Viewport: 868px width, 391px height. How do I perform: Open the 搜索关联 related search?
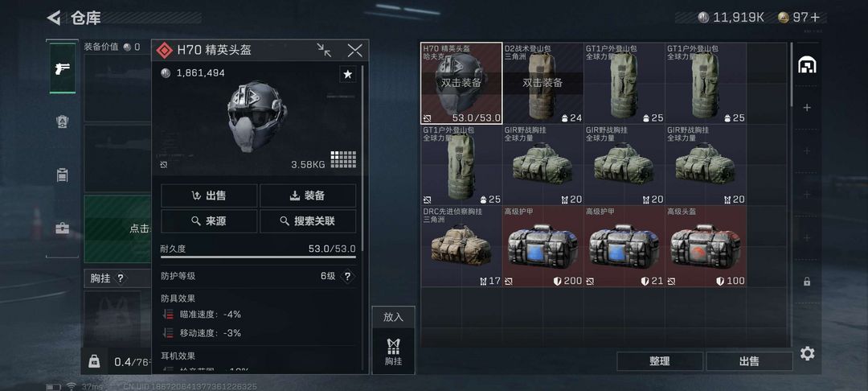pos(308,221)
